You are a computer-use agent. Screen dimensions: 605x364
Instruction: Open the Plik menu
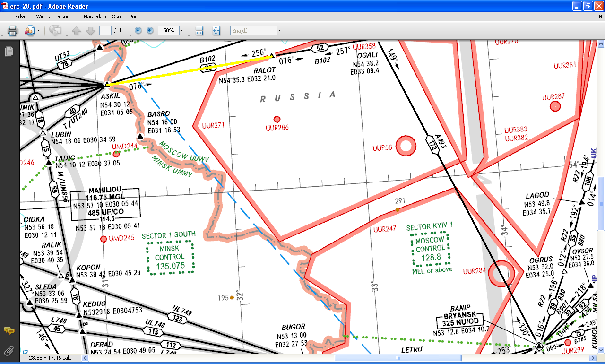[x=6, y=17]
